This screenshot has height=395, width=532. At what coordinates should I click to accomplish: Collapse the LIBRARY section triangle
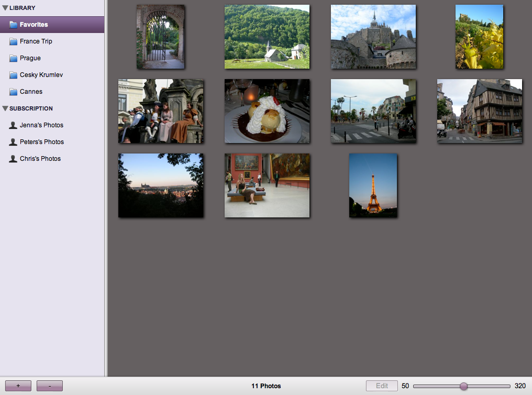(x=5, y=8)
